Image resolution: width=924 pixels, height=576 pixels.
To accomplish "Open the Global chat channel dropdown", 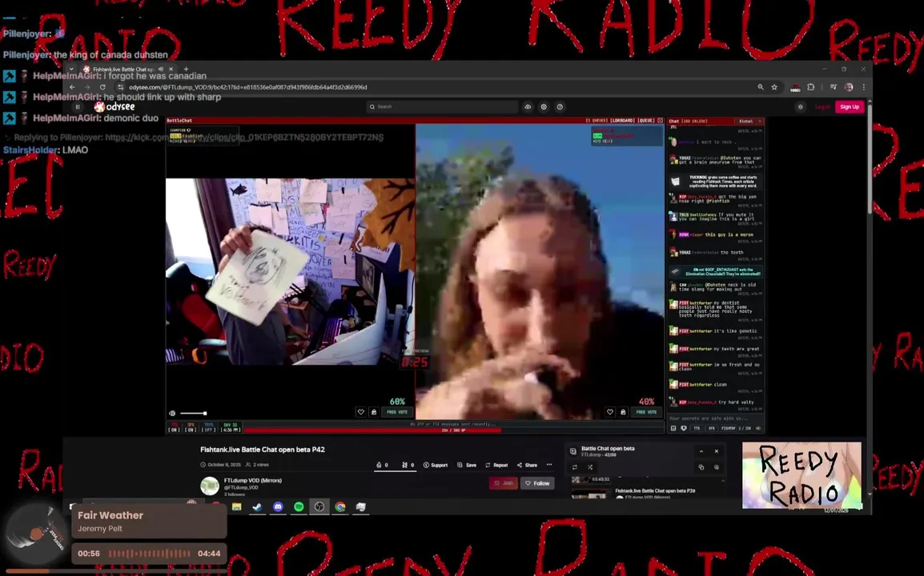I will (x=749, y=122).
